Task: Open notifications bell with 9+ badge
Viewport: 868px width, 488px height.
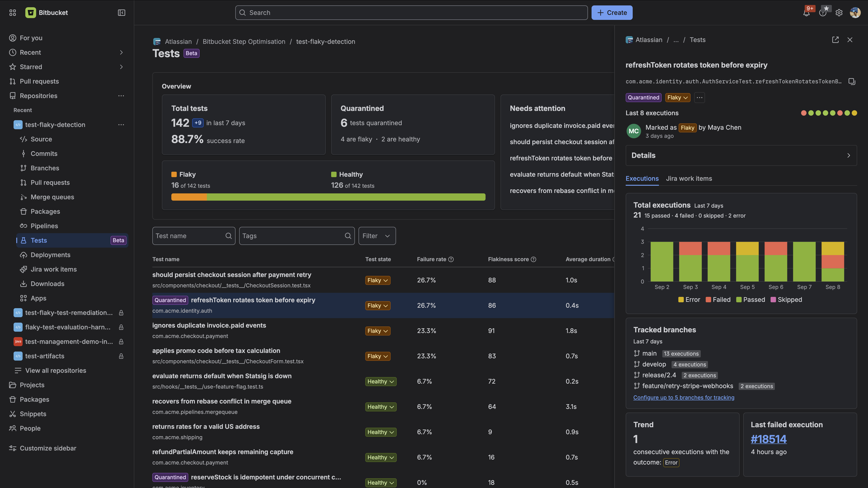Action: tap(806, 13)
